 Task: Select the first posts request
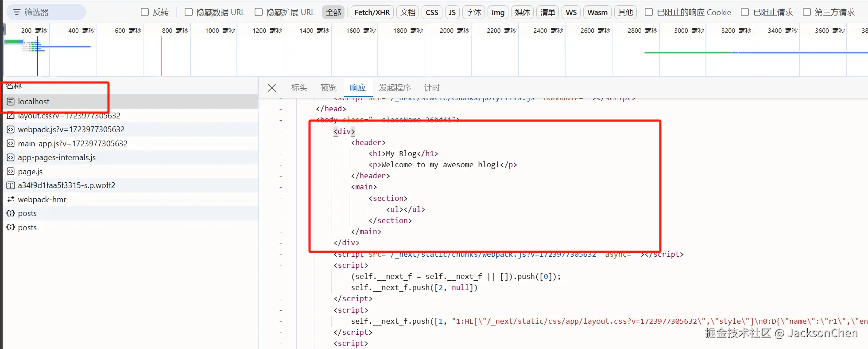click(x=130, y=213)
